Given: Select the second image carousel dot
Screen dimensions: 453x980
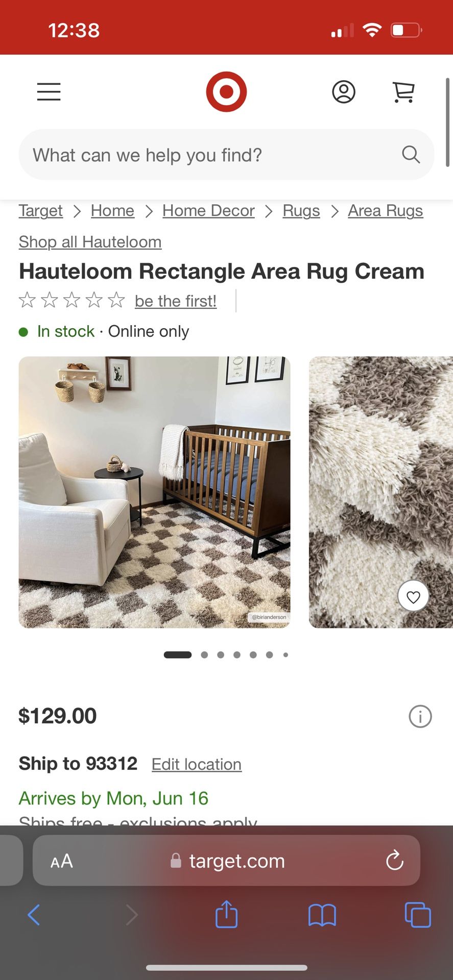Looking at the screenshot, I should 204,655.
